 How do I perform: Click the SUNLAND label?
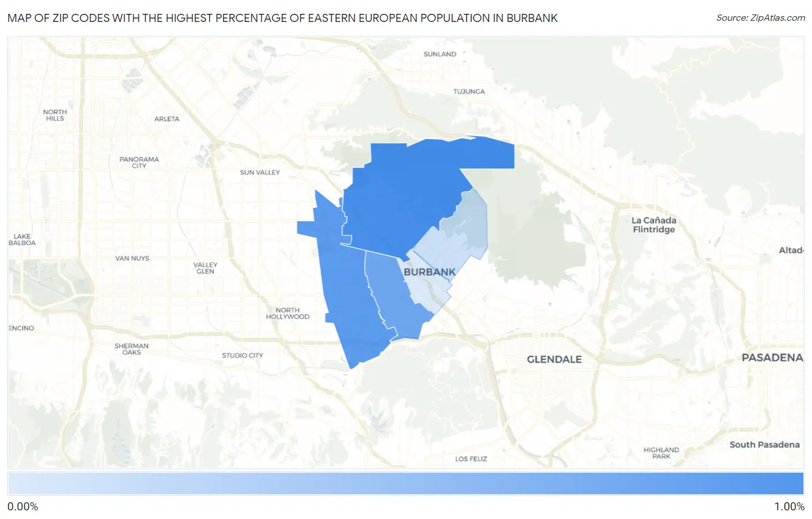click(440, 54)
